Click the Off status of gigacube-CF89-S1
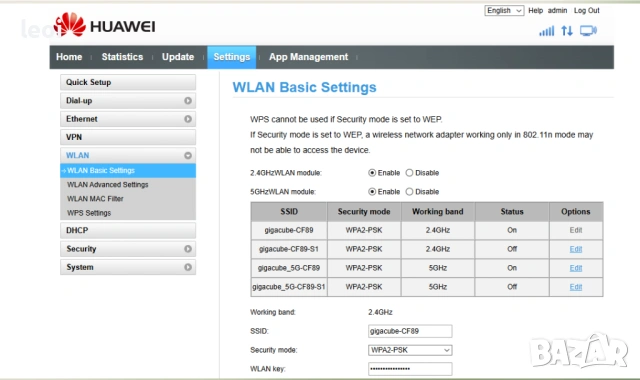Image resolution: width=640 pixels, height=380 pixels. pyautogui.click(x=512, y=249)
